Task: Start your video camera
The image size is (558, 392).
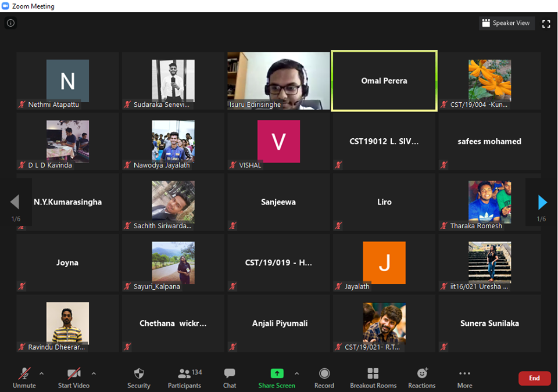Action: coord(74,378)
